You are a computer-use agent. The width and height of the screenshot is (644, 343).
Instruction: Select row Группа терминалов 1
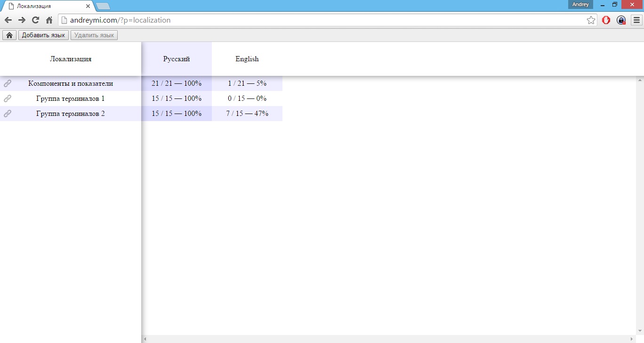71,98
